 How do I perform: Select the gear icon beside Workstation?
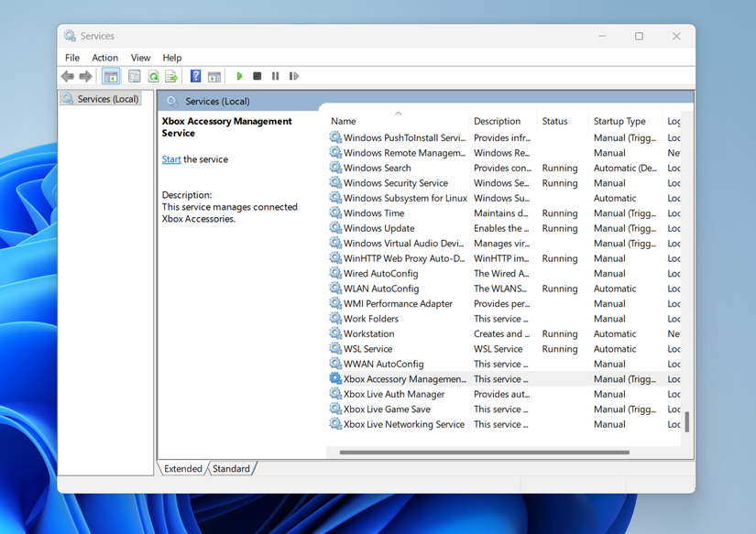click(335, 333)
